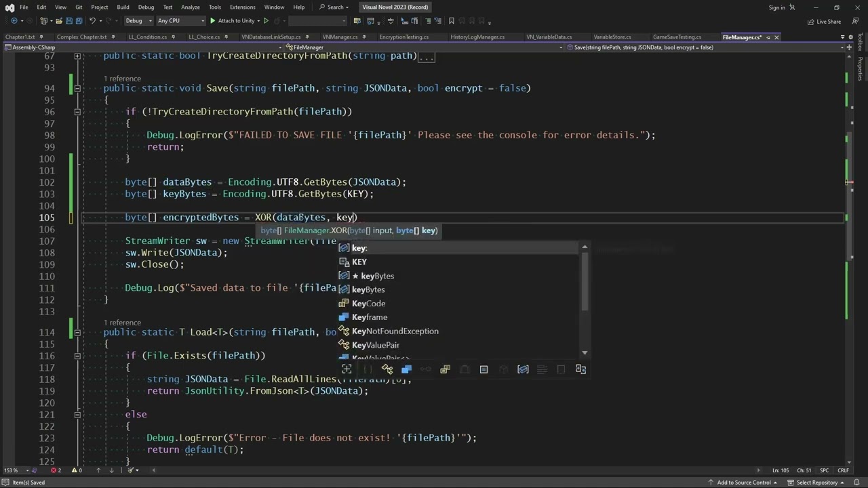Open the FileManager type navigation dropdown
Image resolution: width=868 pixels, height=488 pixels.
(x=423, y=47)
